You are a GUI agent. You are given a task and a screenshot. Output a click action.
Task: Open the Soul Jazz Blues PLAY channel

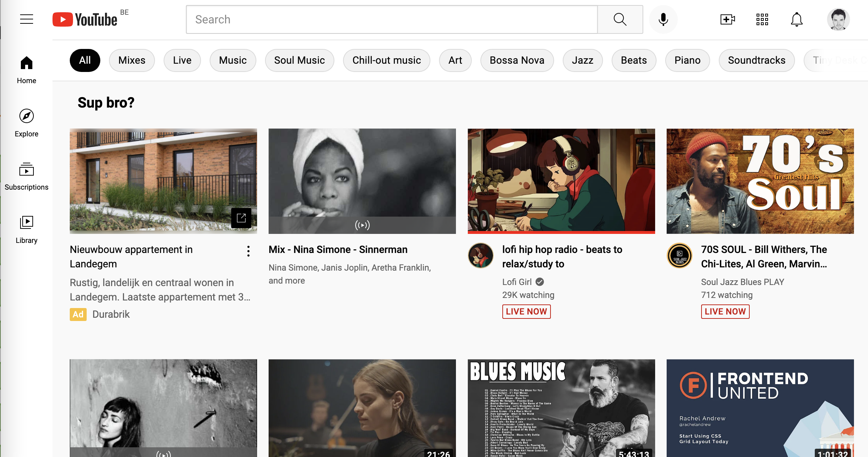click(742, 282)
